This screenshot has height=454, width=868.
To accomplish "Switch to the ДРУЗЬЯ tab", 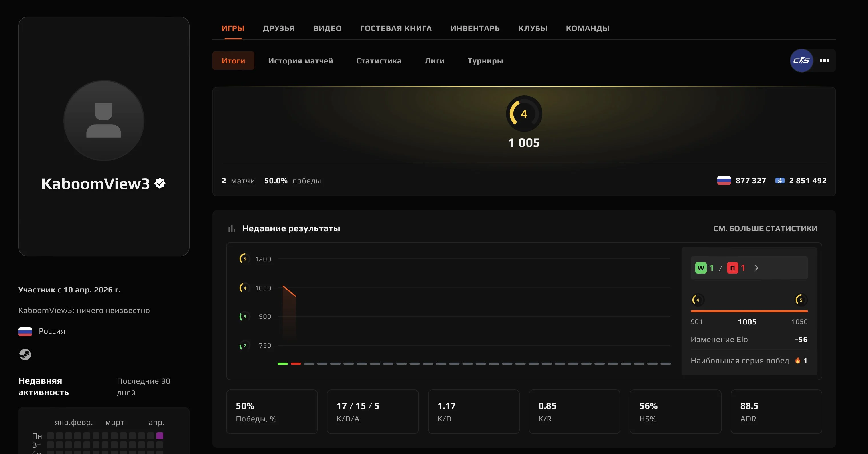I will 278,28.
